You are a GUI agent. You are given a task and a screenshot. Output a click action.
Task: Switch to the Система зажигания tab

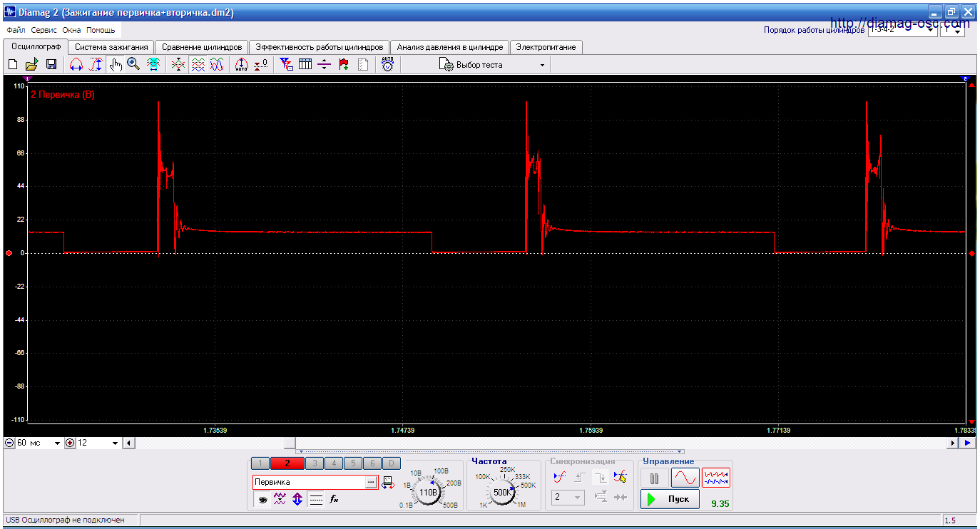(111, 47)
